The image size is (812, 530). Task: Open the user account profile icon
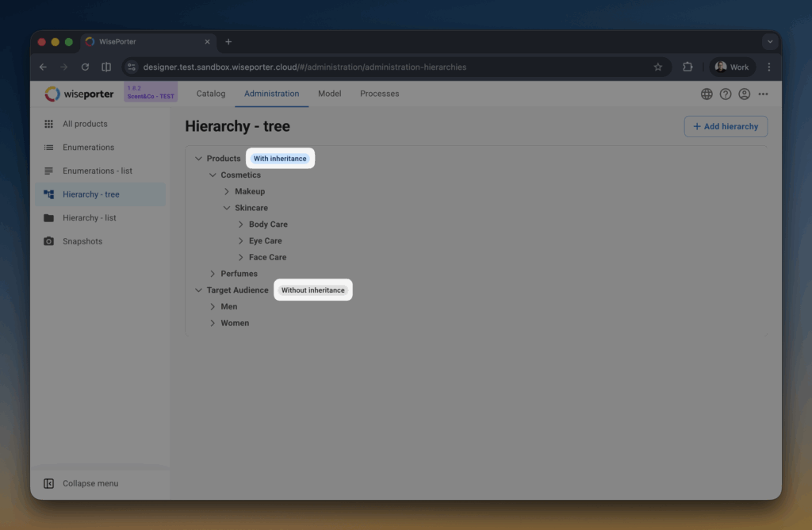point(744,94)
